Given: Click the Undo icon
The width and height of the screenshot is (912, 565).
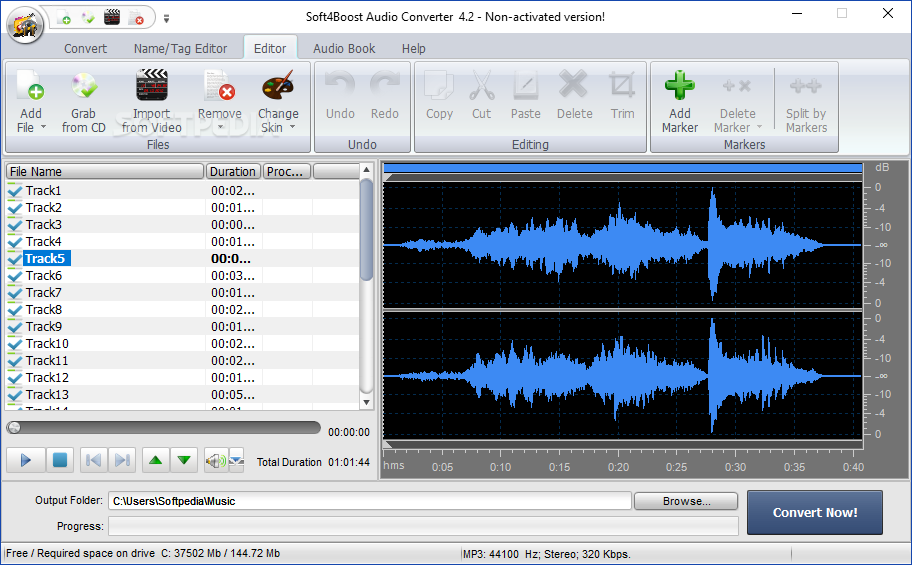Looking at the screenshot, I should pyautogui.click(x=340, y=85).
